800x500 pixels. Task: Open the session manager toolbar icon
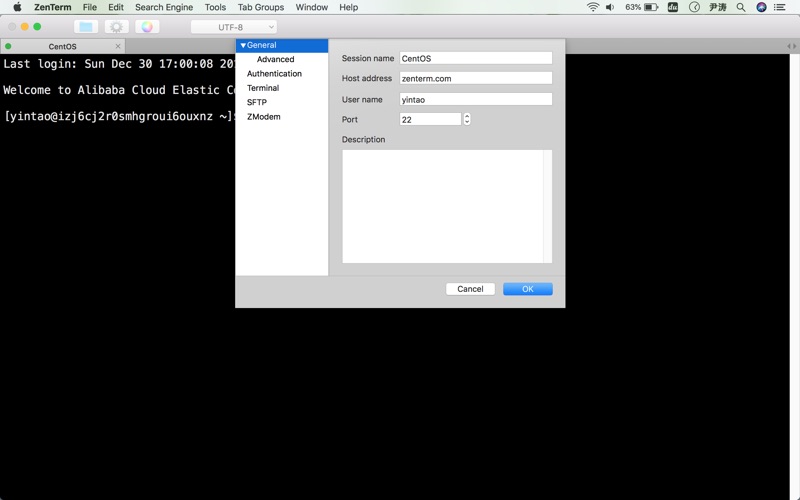[86, 27]
